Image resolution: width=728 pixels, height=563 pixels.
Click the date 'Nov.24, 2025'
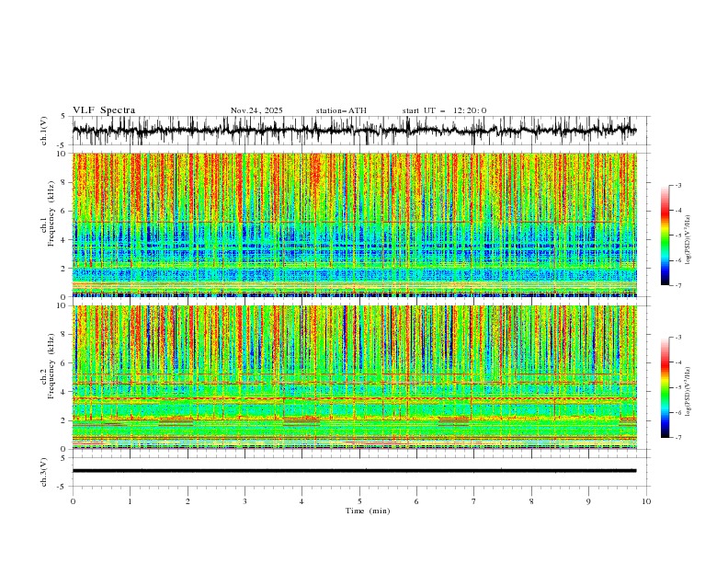(256, 110)
